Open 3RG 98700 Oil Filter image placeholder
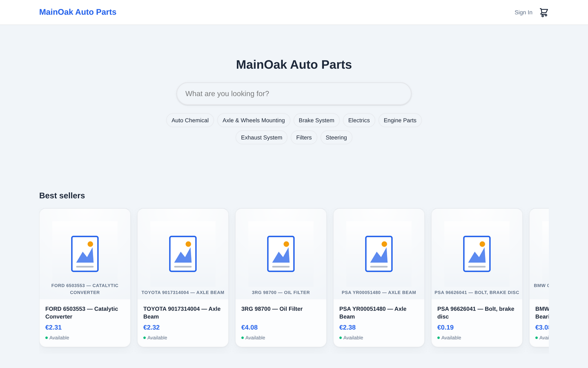Screen dimensions: 588x368 (x=281, y=254)
